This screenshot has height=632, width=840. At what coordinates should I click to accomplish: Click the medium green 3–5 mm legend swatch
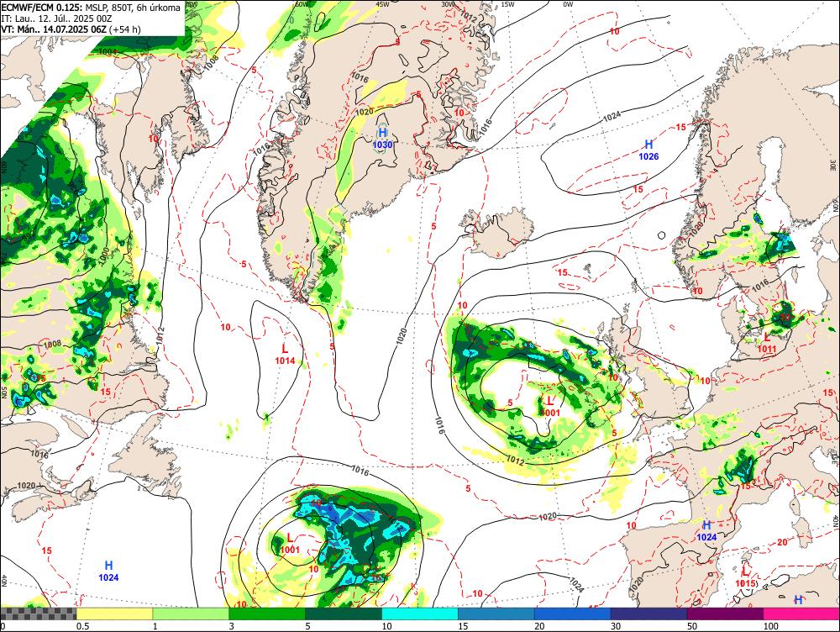(x=267, y=614)
